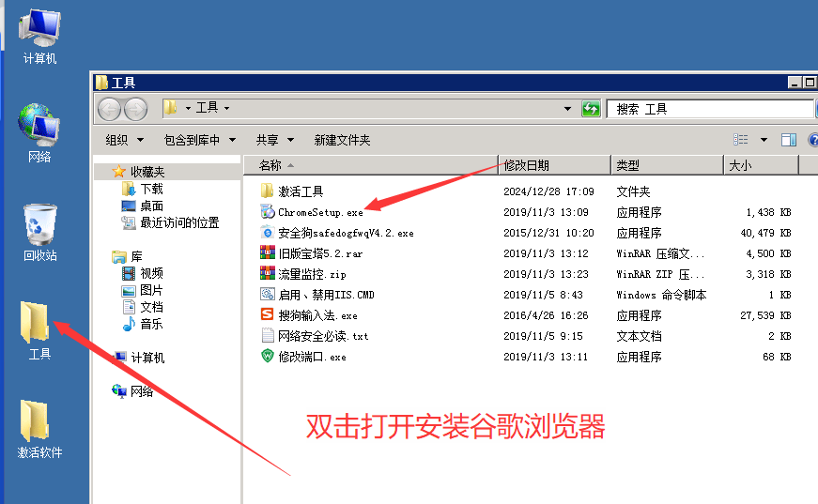Toggle the preview pane button
The image size is (818, 504).
point(789,140)
